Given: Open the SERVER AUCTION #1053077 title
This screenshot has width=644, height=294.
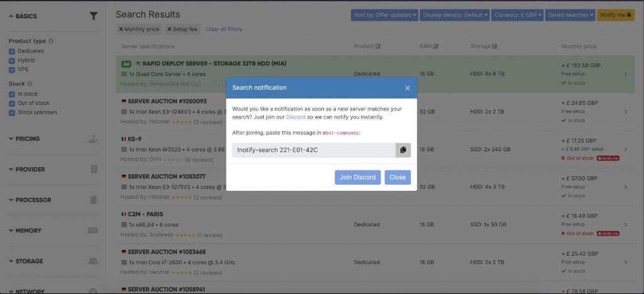Looking at the screenshot, I should coord(167,177).
